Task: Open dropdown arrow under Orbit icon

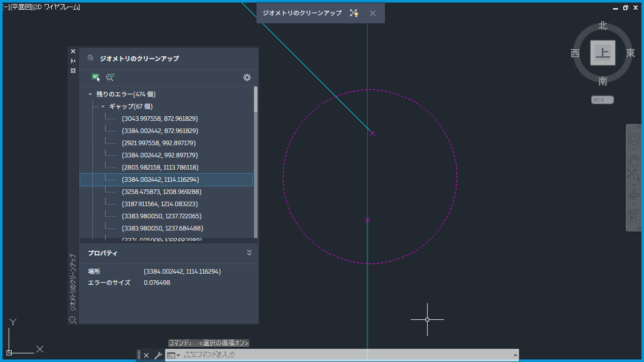Action: [634, 204]
